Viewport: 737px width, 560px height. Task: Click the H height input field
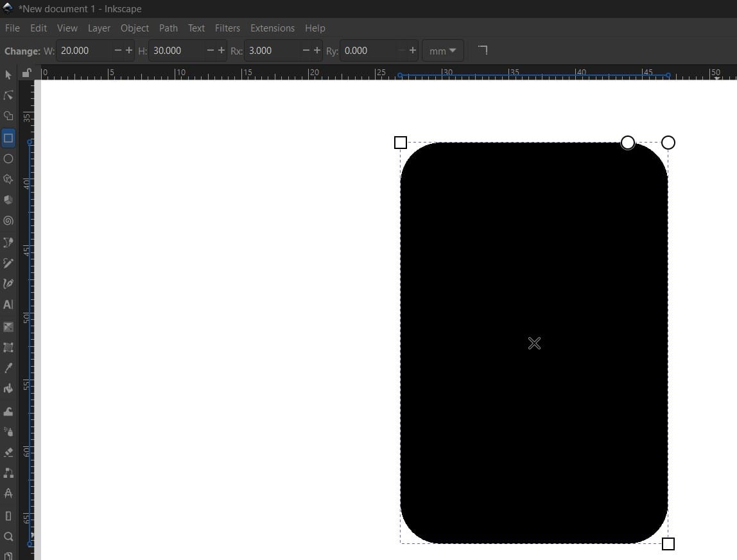click(x=176, y=51)
